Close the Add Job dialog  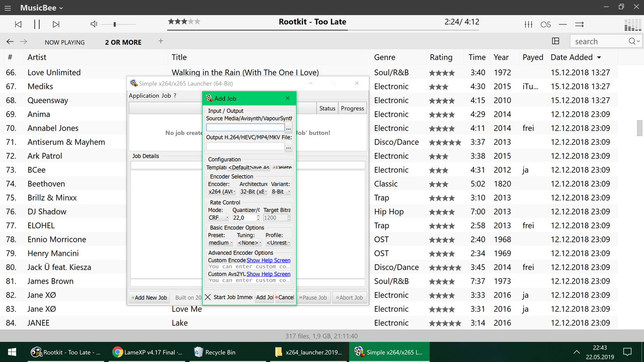(288, 99)
